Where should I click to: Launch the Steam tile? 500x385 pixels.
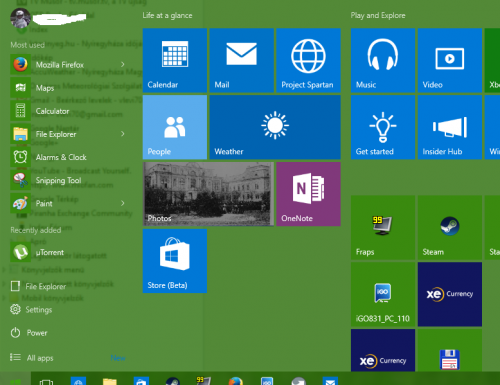[450, 228]
